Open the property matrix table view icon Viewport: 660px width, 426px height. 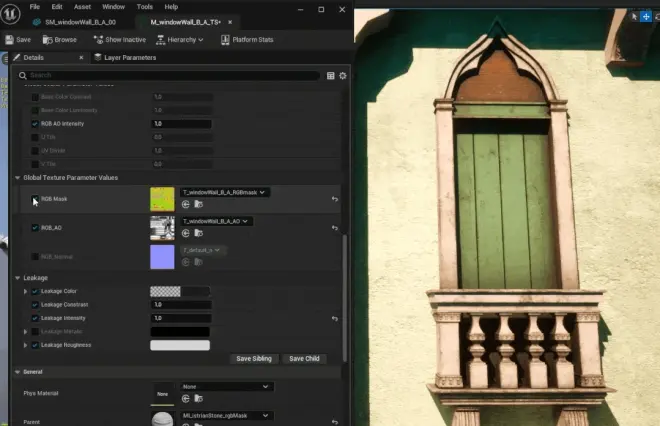coord(330,76)
